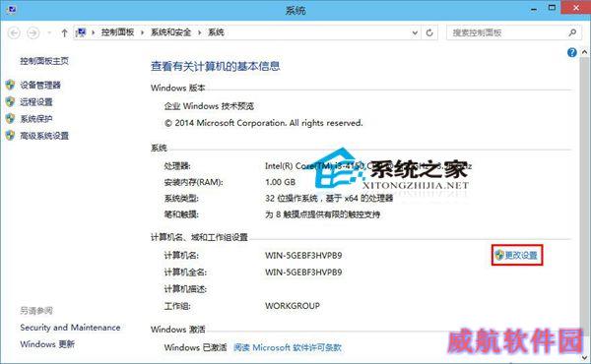Open 设备管理器 from sidebar
The image size is (591, 364).
[x=40, y=85]
